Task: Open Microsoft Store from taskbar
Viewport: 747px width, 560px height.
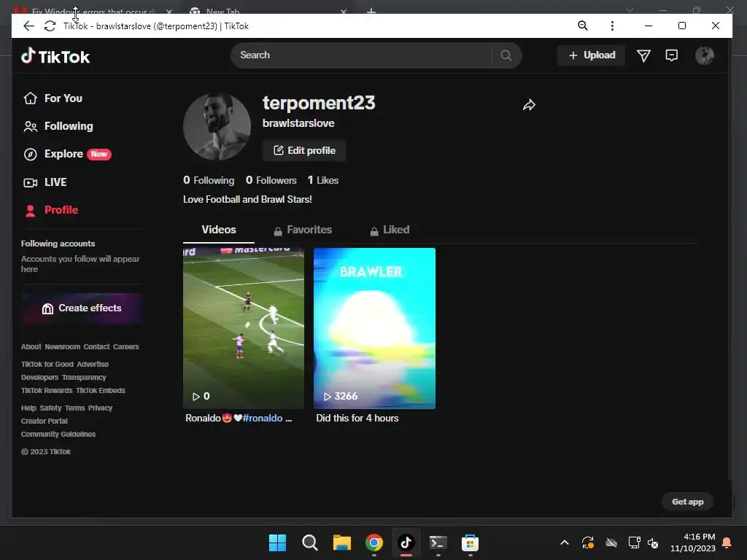Action: click(x=470, y=542)
